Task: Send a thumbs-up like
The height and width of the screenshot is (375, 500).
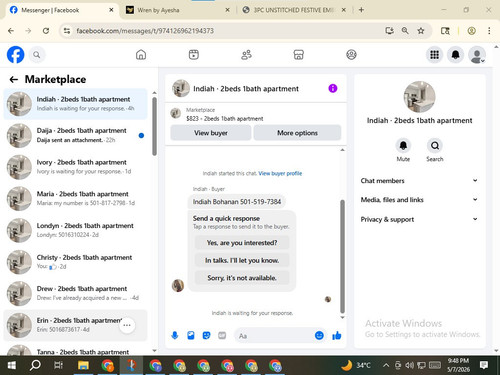Action: coord(337,335)
